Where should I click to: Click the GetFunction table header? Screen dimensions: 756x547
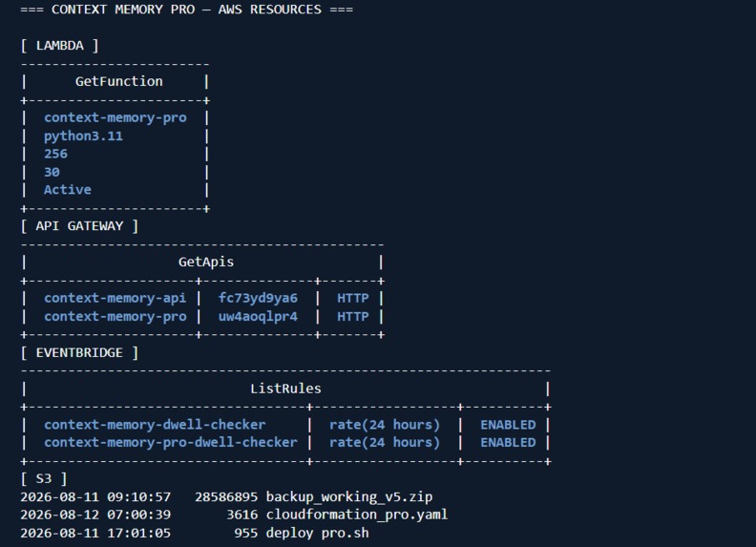(119, 81)
